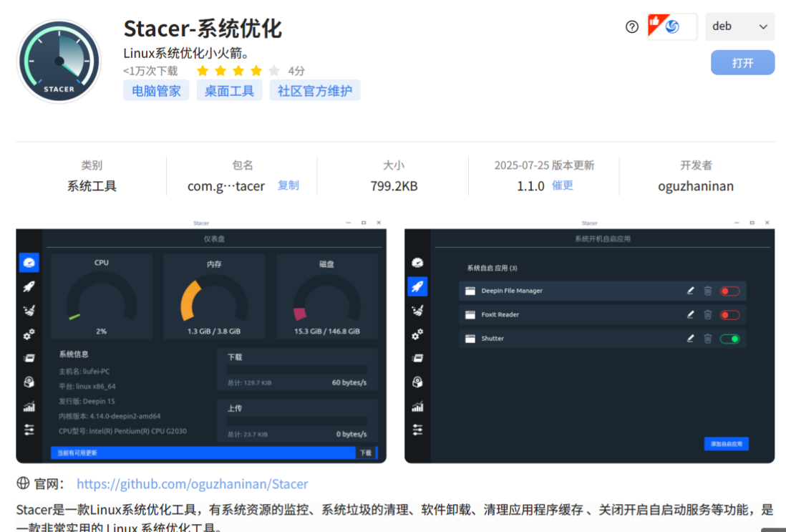Click the rocket startup icon in the 仪表盘 screenshot
786x532 pixels.
click(x=29, y=286)
